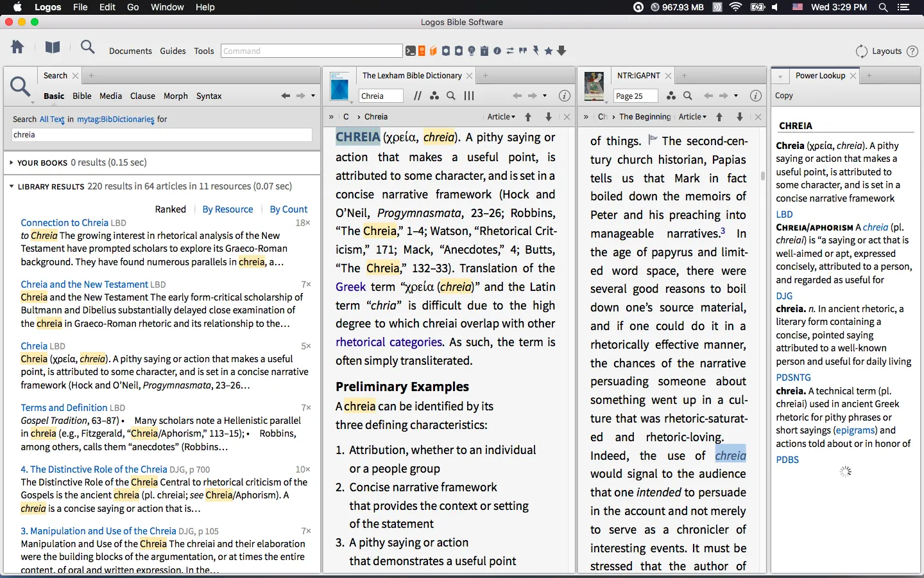Expand YOUR BOOKS results section
924x578 pixels.
tap(12, 162)
